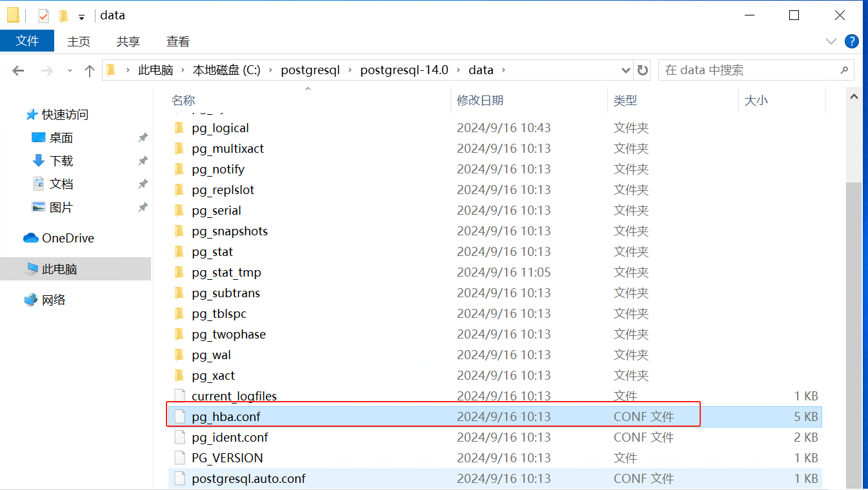This screenshot has height=490, width=868.
Task: Select the pg_wal folder icon
Action: coord(179,355)
